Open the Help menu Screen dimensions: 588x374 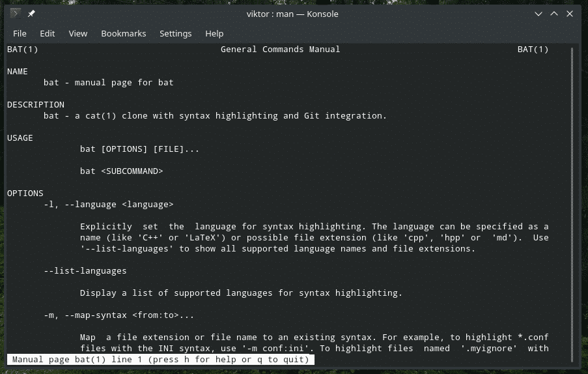(x=214, y=33)
